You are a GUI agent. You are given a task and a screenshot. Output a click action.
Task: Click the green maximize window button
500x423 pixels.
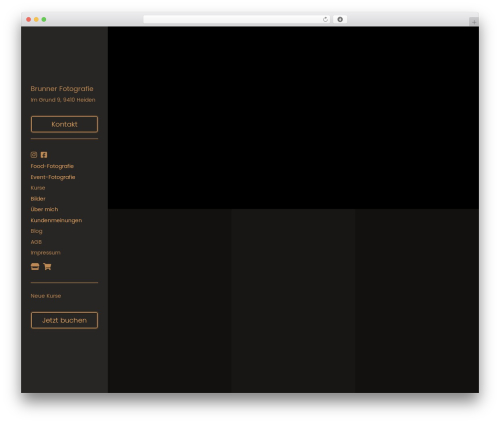point(44,19)
